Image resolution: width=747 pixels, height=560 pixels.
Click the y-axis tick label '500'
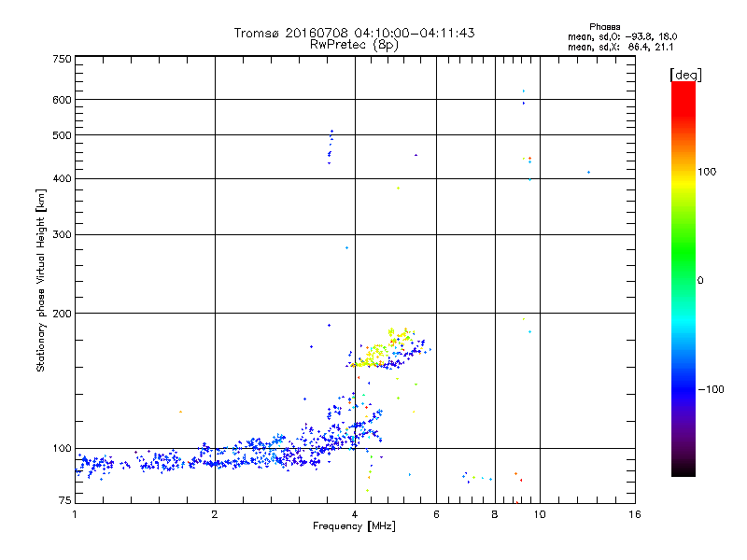click(62, 135)
